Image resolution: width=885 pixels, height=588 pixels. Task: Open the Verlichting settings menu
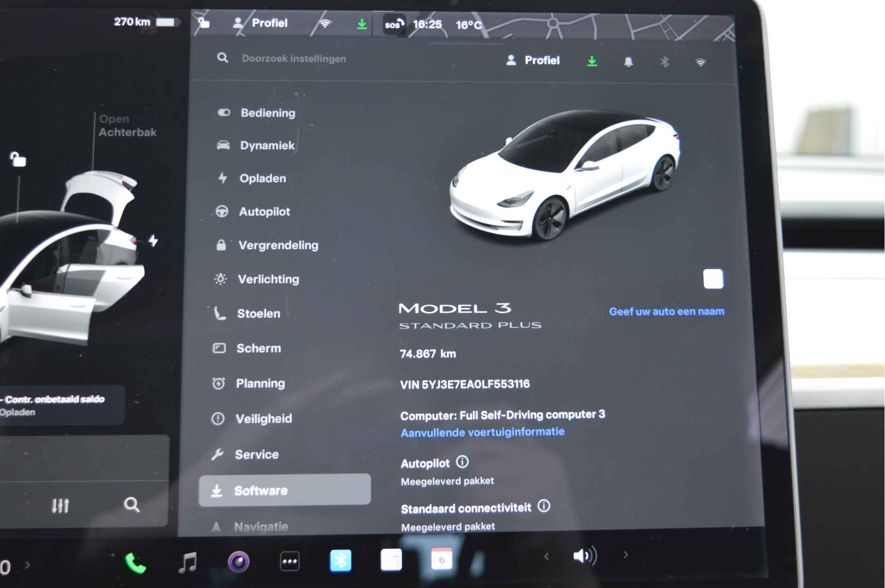coord(257,279)
